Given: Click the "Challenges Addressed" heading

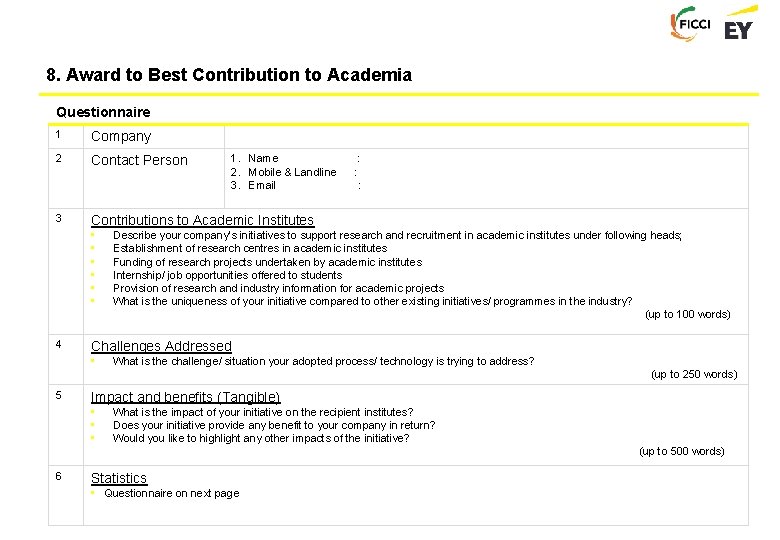Looking at the screenshot, I should coord(161,346).
